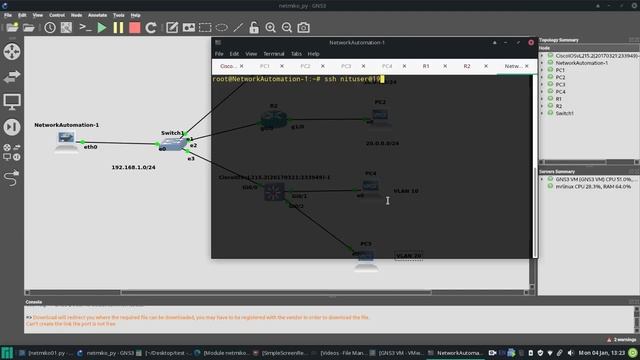
Task: Expand PC3 node in Topology Summary
Action: [x=542, y=84]
